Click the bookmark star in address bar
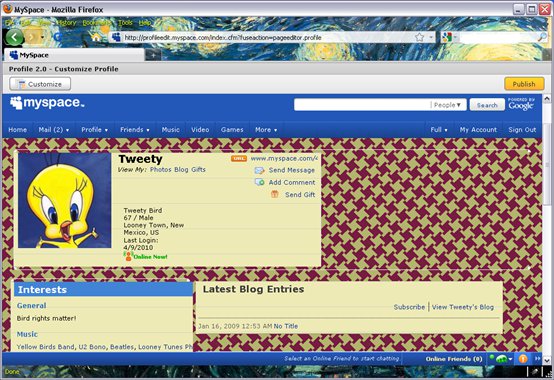Screen dimensions: 554x380 click(x=419, y=37)
